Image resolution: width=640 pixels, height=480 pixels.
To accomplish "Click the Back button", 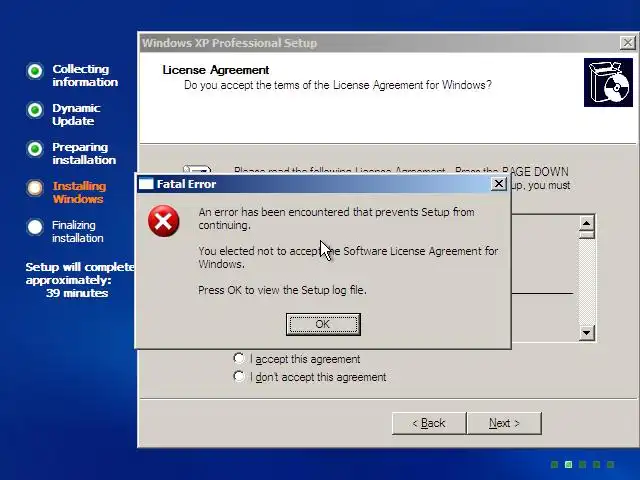I will (429, 423).
